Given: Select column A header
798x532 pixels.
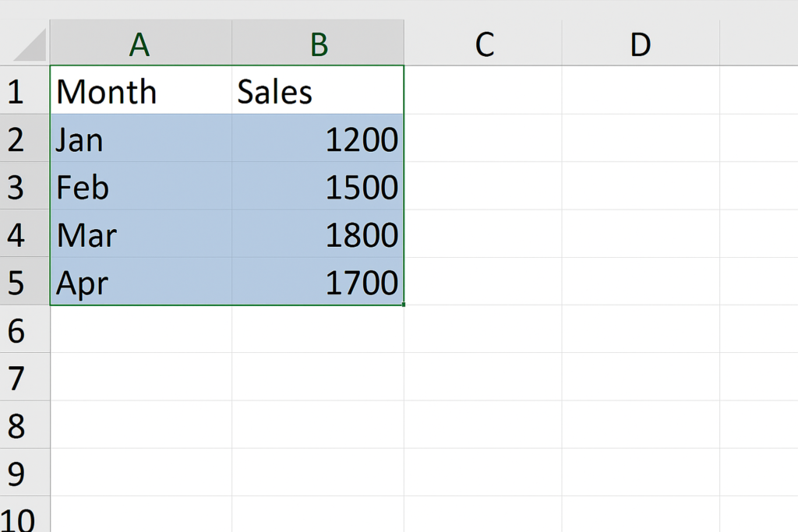Looking at the screenshot, I should coord(141,43).
